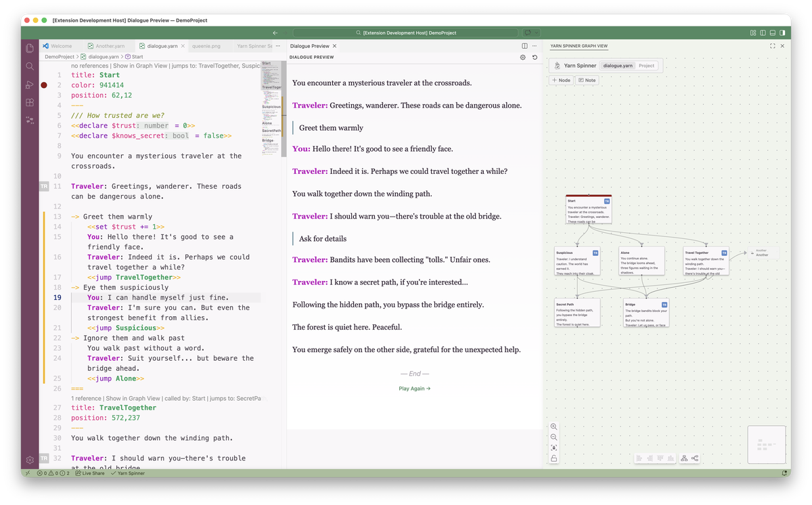The height and width of the screenshot is (505, 812).
Task: Restart the dialogue preview with reset icon
Action: point(535,58)
